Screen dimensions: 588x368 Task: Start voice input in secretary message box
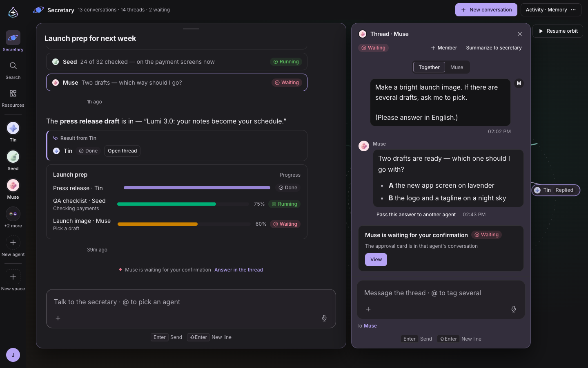click(324, 318)
